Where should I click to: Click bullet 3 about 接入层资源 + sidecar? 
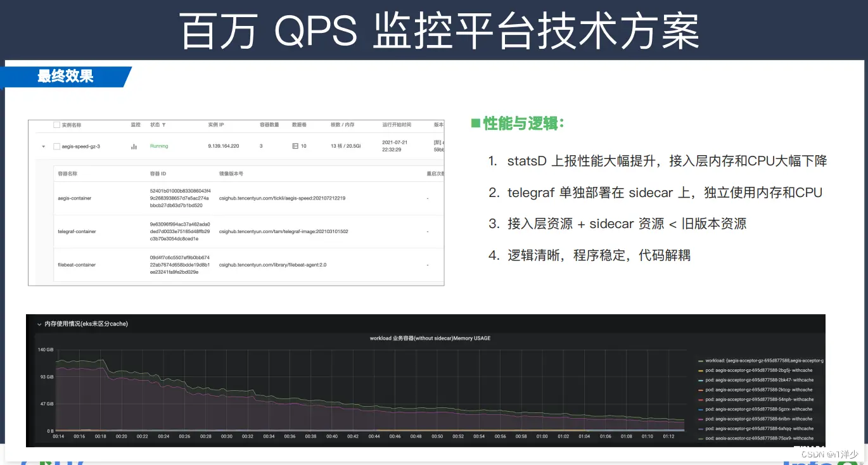pos(617,224)
